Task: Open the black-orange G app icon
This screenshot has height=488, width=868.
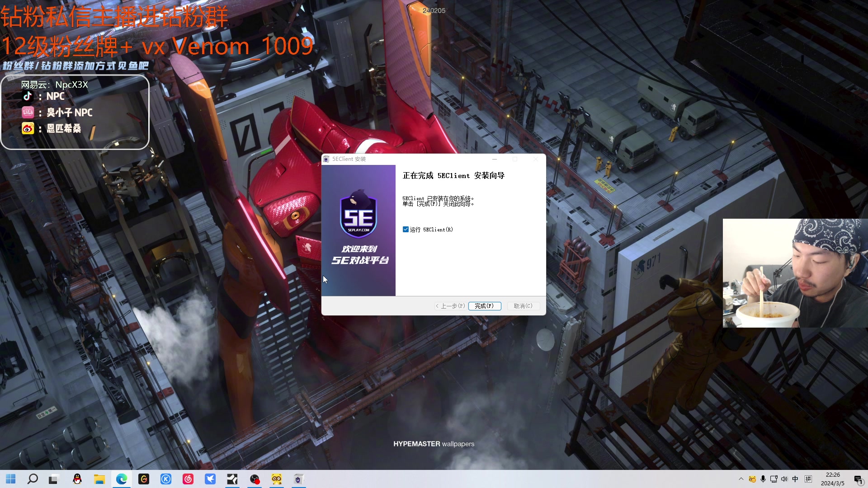Action: click(x=144, y=479)
